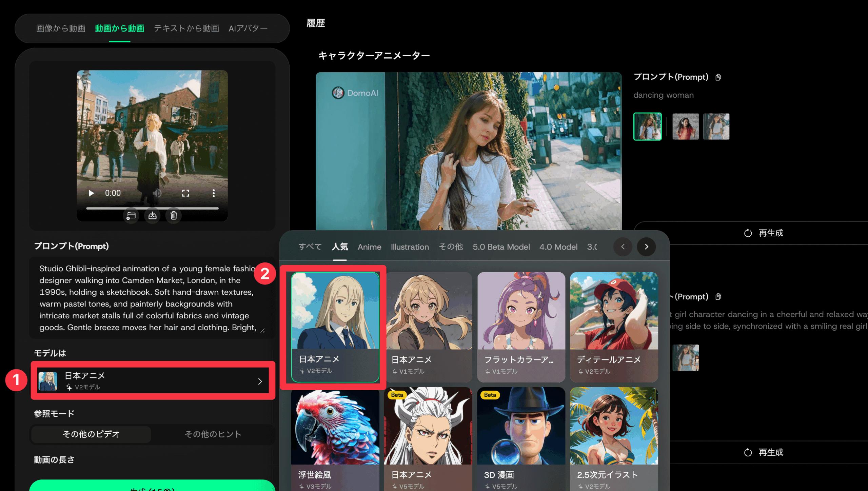868x491 pixels.
Task: Open video preview three-dot menu
Action: tap(213, 193)
